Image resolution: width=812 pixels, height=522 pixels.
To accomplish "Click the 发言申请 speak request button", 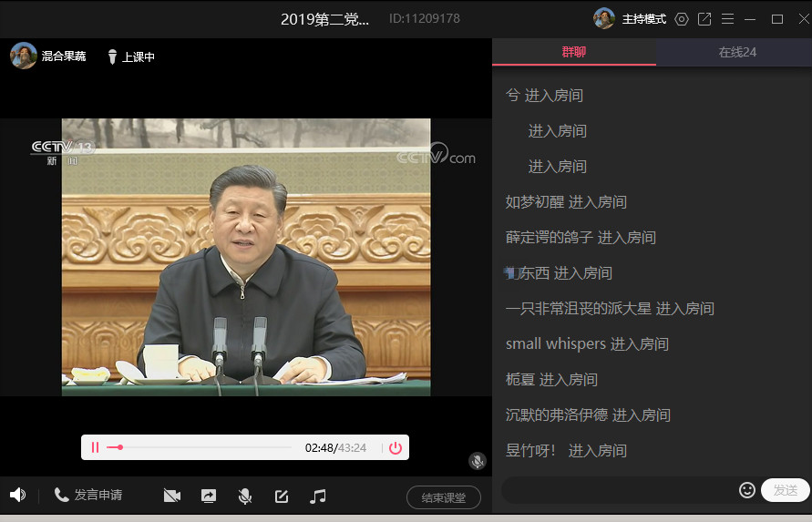I will (x=88, y=495).
